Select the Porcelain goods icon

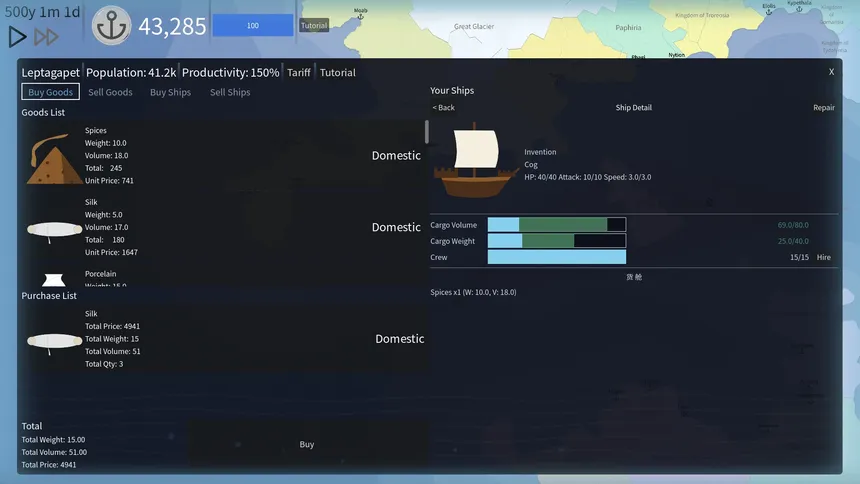click(54, 280)
